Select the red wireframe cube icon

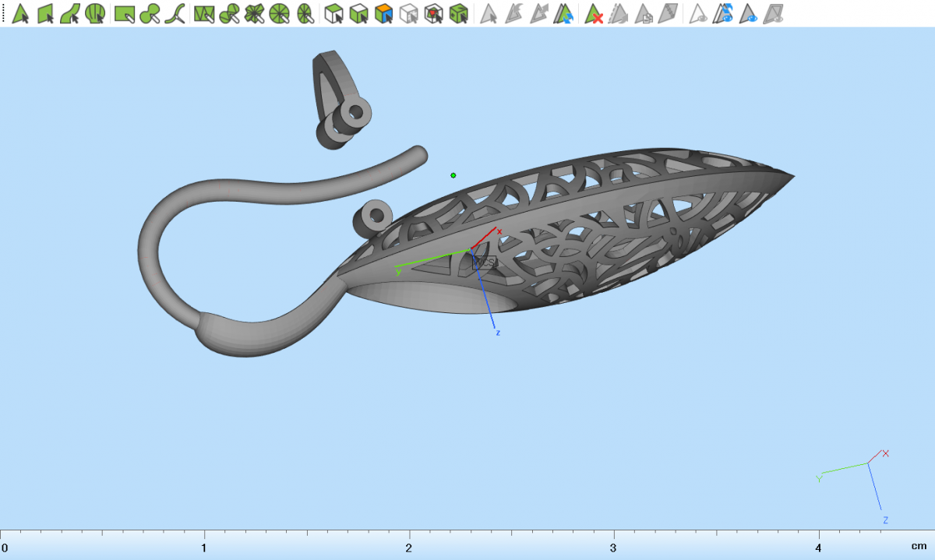click(434, 13)
